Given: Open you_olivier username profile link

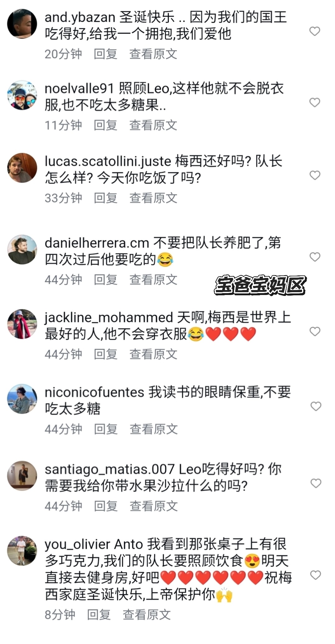Looking at the screenshot, I should [x=77, y=544].
